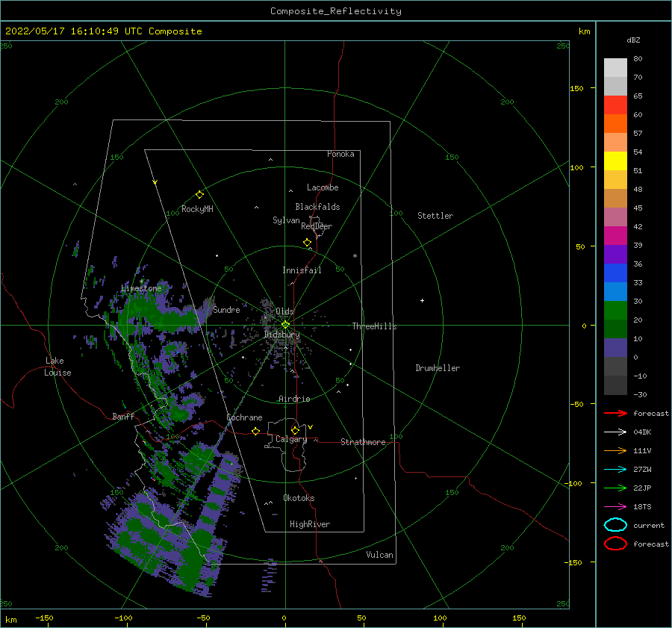672x628 pixels.
Task: Select the Banff label
Action: click(123, 416)
